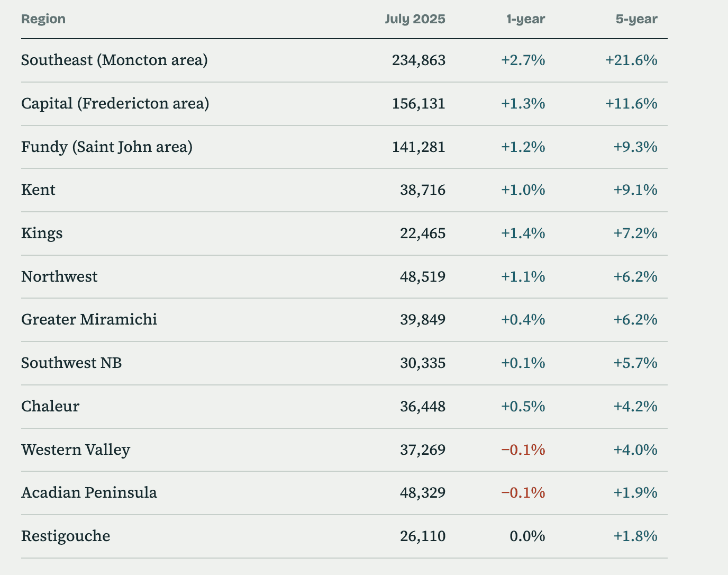Select the 1-year column header
Image resolution: width=728 pixels, height=575 pixels.
(x=525, y=19)
